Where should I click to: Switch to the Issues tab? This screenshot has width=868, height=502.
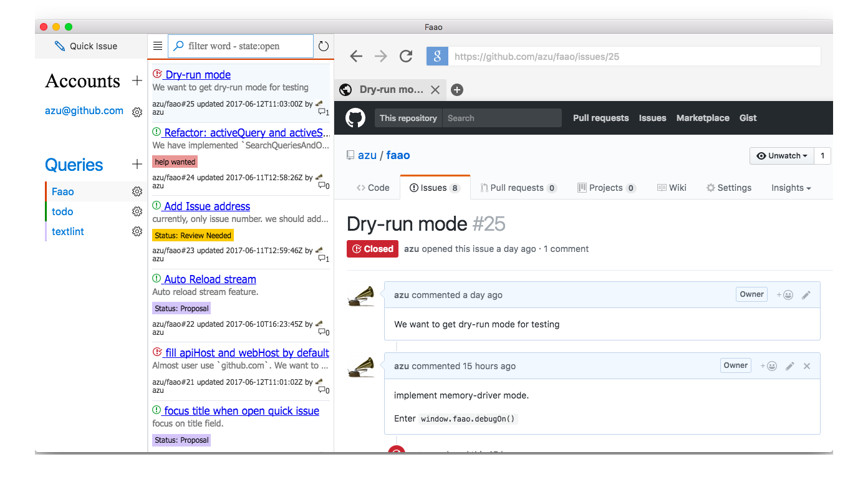click(435, 188)
